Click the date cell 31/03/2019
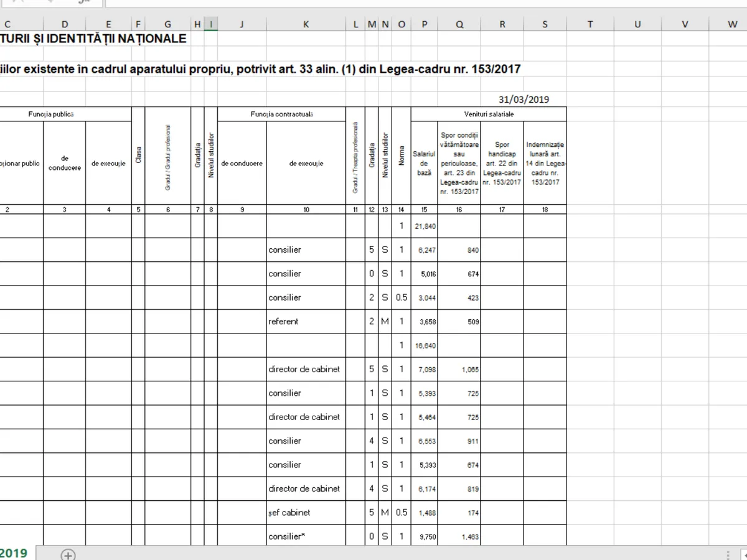The height and width of the screenshot is (560, 747). coord(524,100)
